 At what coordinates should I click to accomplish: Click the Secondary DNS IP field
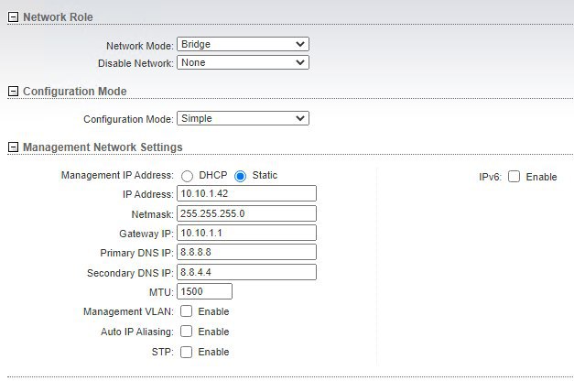pyautogui.click(x=247, y=272)
